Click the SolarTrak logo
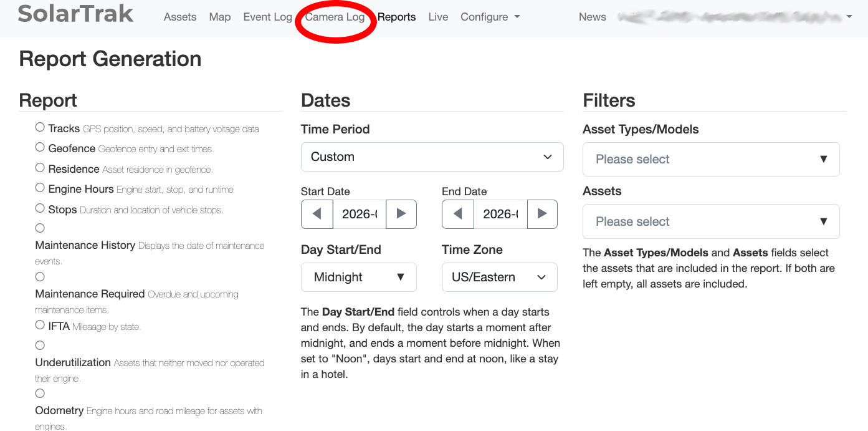 (75, 14)
